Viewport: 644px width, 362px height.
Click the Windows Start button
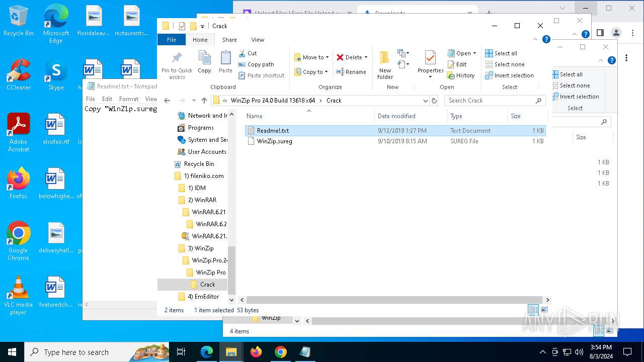pyautogui.click(x=12, y=352)
